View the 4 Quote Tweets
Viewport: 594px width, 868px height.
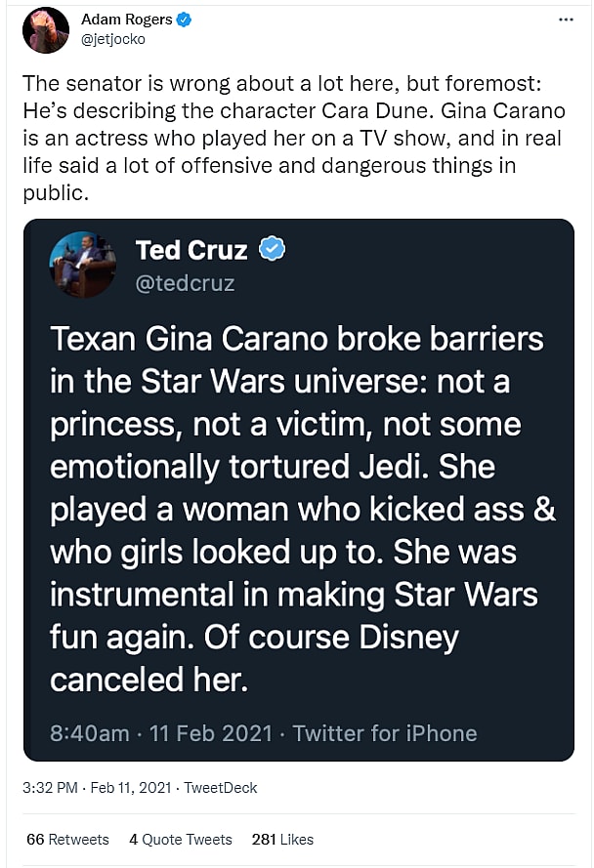[x=181, y=840]
